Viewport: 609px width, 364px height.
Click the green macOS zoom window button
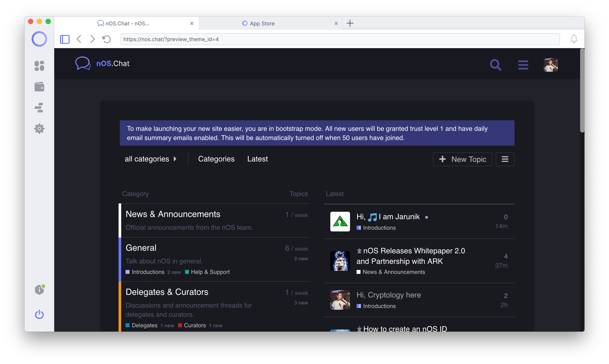(48, 22)
